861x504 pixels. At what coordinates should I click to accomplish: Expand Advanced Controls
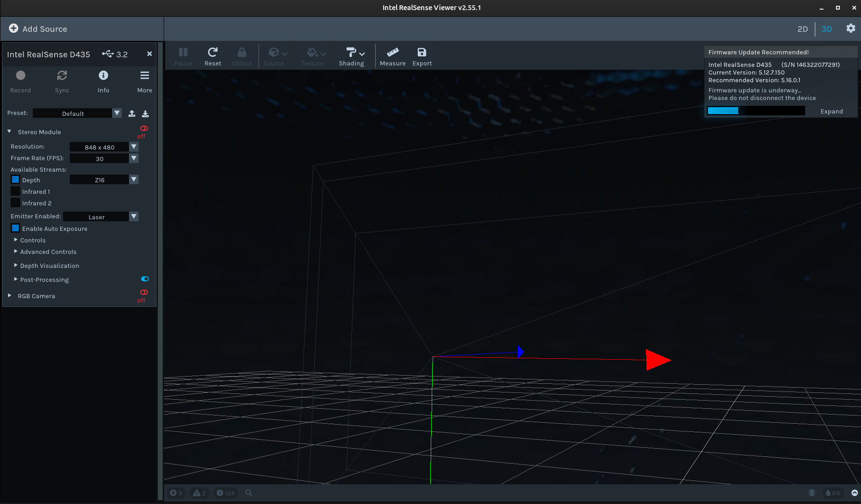coord(16,251)
